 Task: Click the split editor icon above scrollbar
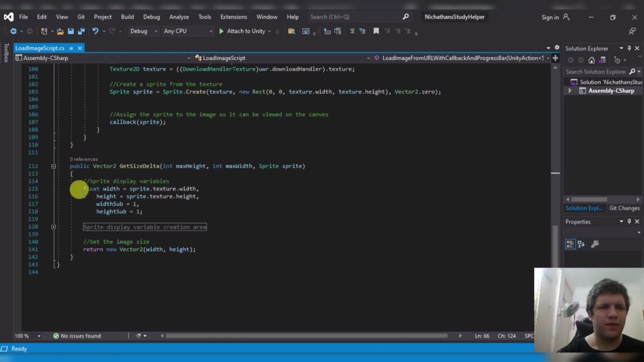(555, 58)
